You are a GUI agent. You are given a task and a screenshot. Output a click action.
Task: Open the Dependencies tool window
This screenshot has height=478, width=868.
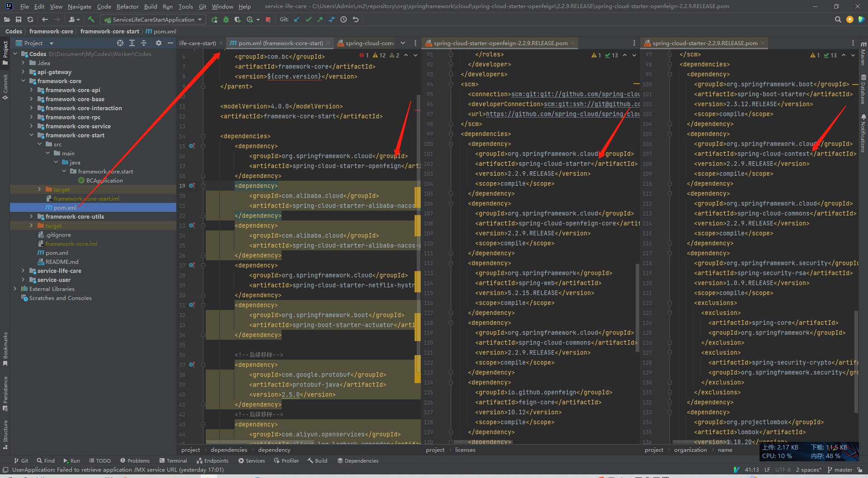pyautogui.click(x=358, y=461)
